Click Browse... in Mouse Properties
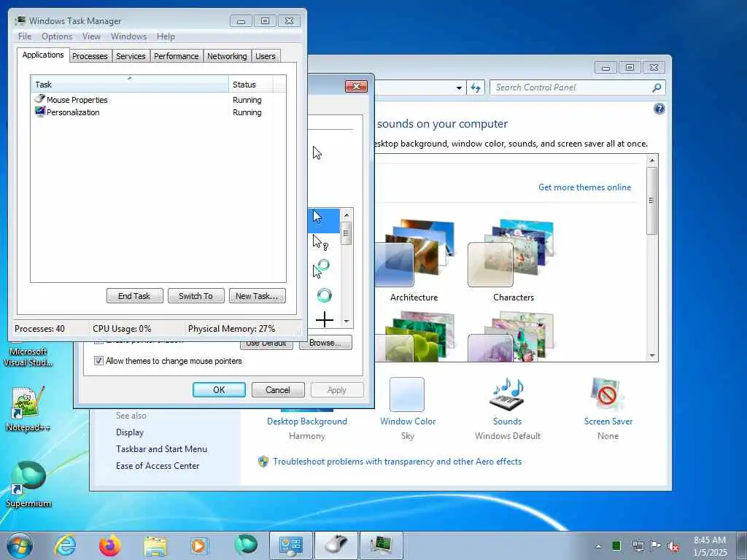The height and width of the screenshot is (560, 747). [325, 343]
